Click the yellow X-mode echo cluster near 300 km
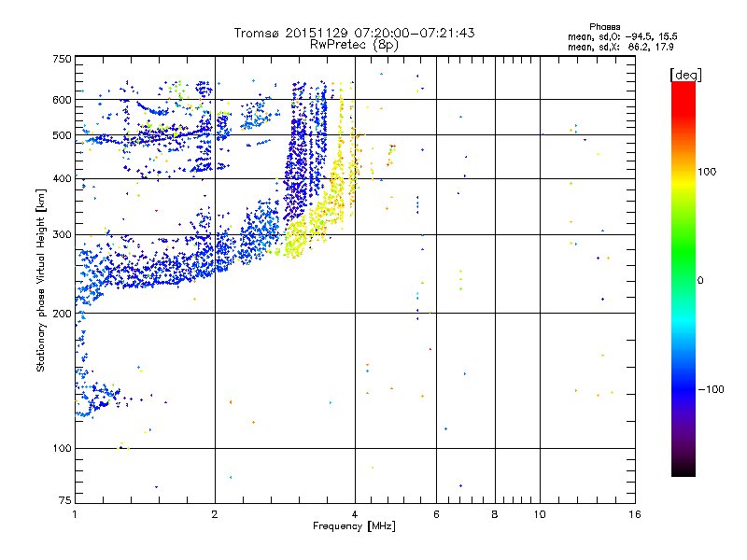 (x=296, y=242)
